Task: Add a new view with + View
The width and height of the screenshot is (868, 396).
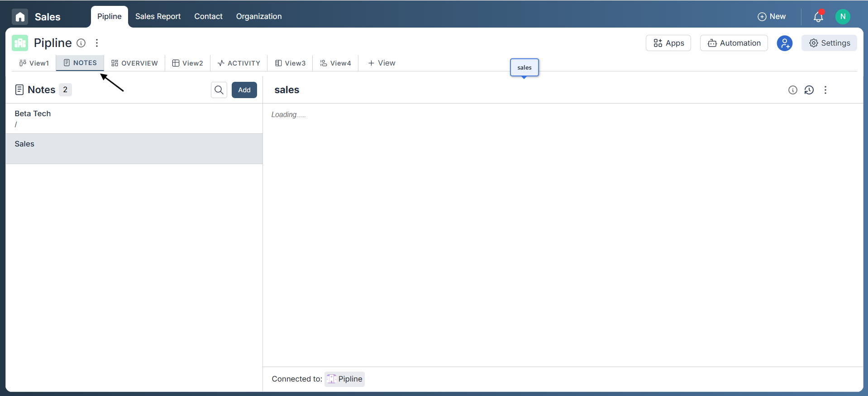Action: point(382,63)
